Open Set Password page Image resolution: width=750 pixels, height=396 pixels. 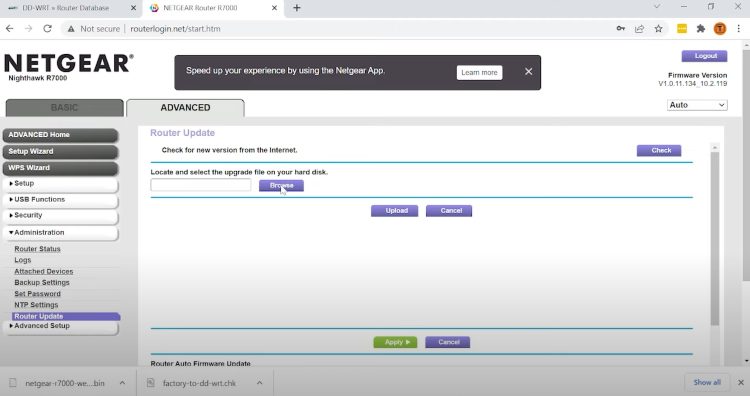coord(37,294)
